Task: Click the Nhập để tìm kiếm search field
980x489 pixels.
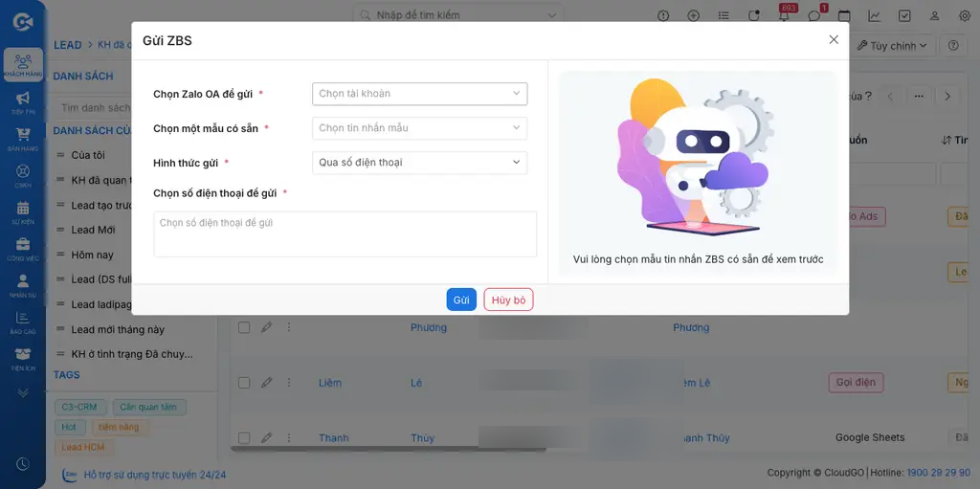Action: (458, 15)
